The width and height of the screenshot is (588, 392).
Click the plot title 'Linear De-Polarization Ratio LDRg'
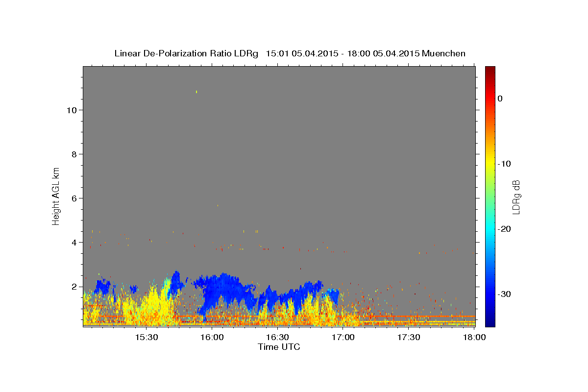pos(186,53)
